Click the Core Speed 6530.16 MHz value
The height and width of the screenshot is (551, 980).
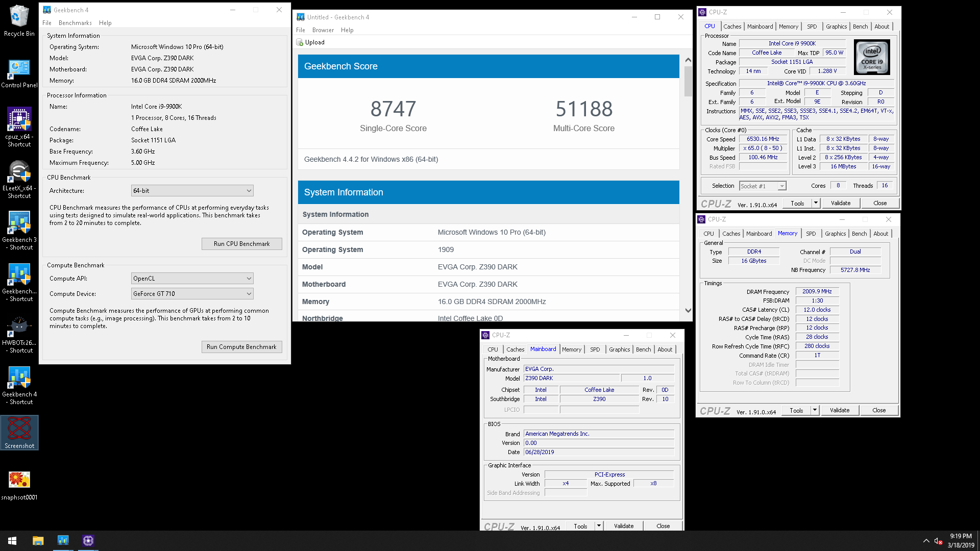(763, 139)
